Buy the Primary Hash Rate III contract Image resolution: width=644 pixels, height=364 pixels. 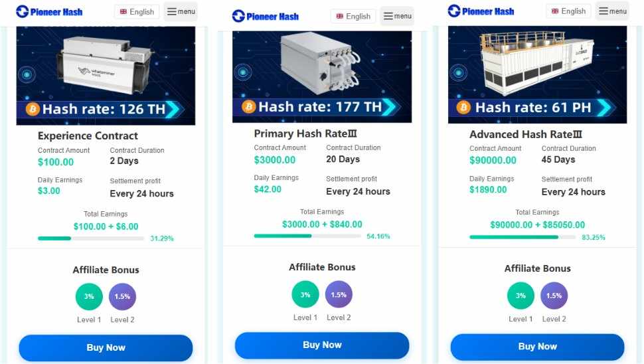322,345
